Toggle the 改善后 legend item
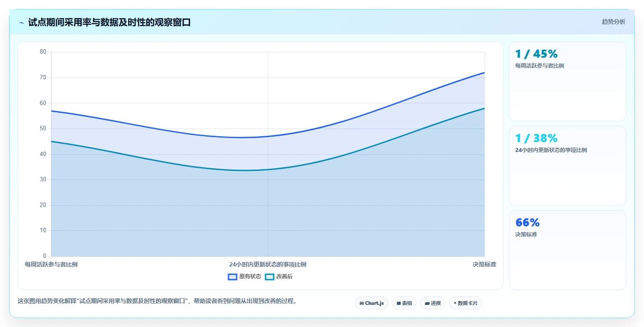The height and width of the screenshot is (327, 644). [x=279, y=276]
